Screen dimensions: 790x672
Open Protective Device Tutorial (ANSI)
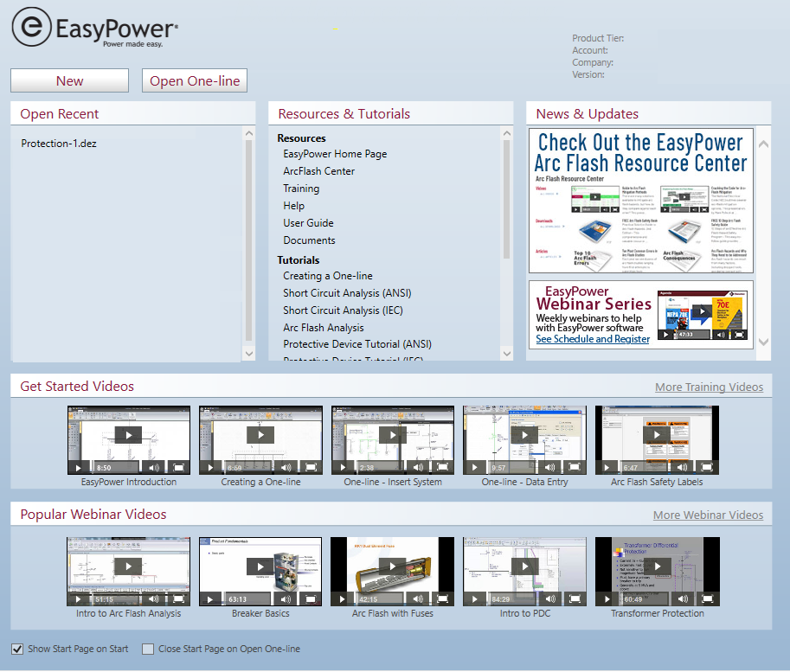point(357,344)
